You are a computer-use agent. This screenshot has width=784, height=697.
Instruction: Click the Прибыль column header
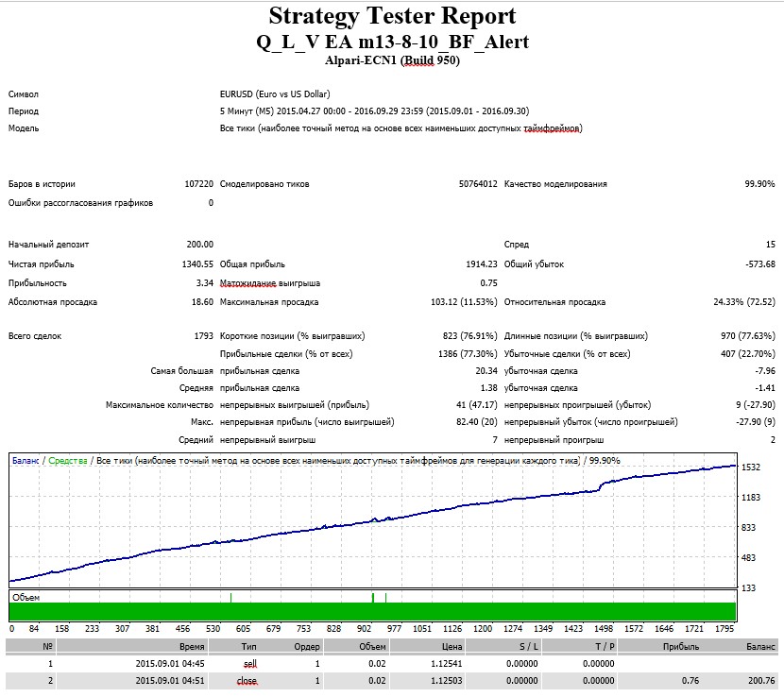681,647
